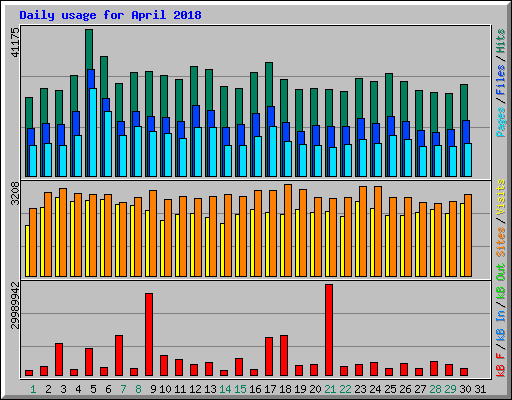
Task: Click the green 'Hits' legend label
Action: coord(501,41)
